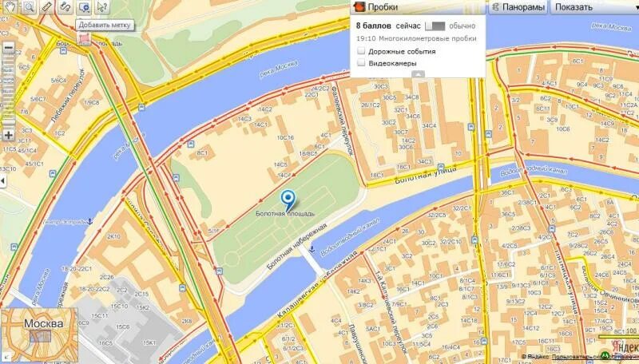The height and width of the screenshot is (364, 639).
Task: Open the Показать dropdown
Action: click(594, 7)
